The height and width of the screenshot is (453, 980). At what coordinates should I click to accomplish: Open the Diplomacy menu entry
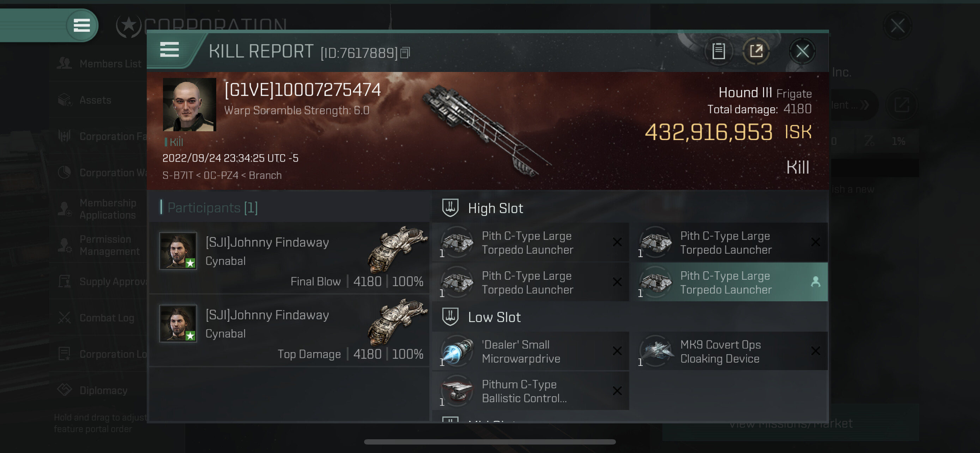98,390
